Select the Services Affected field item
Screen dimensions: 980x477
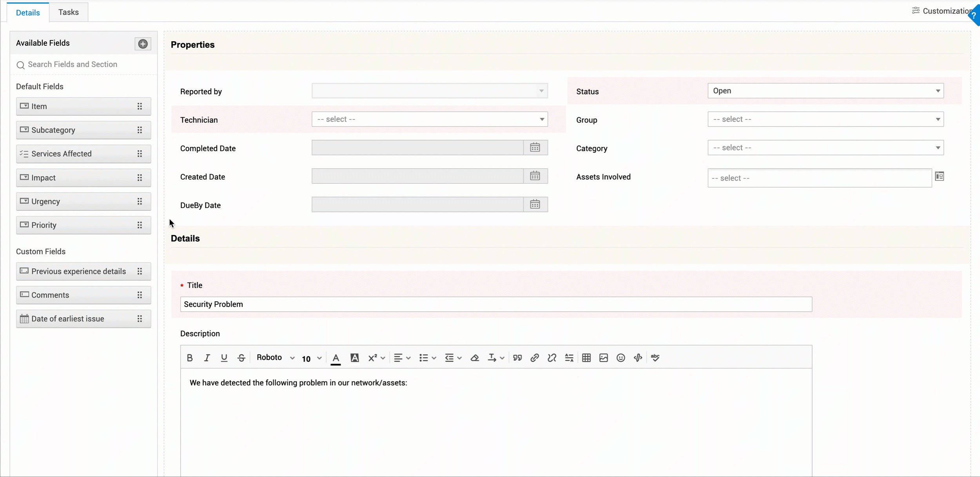point(83,154)
